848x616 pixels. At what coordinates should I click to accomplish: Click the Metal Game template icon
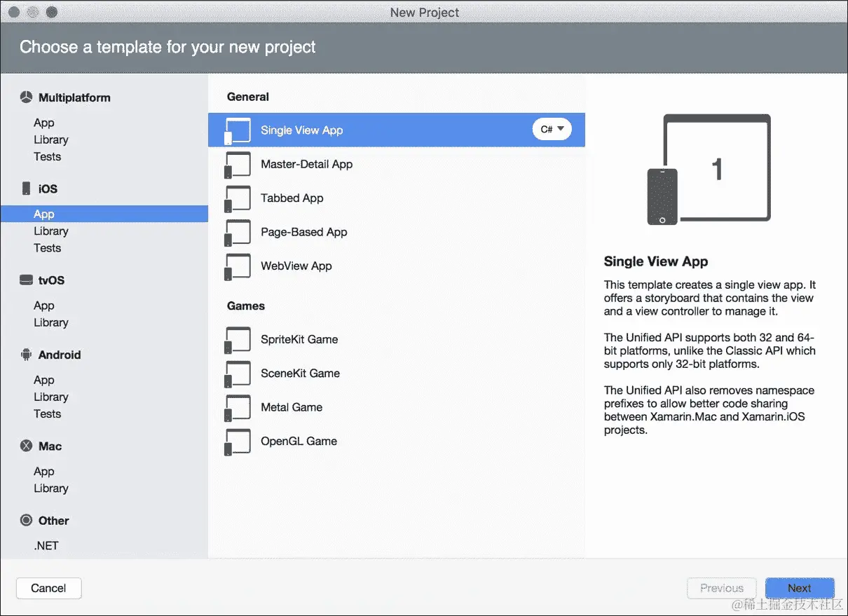tap(238, 408)
